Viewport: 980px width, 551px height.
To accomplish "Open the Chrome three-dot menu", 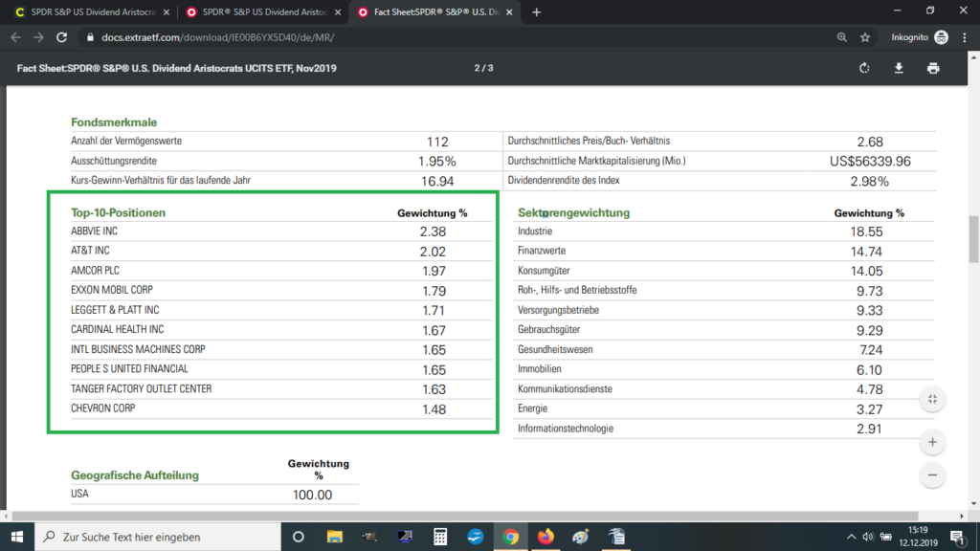I will [x=965, y=37].
